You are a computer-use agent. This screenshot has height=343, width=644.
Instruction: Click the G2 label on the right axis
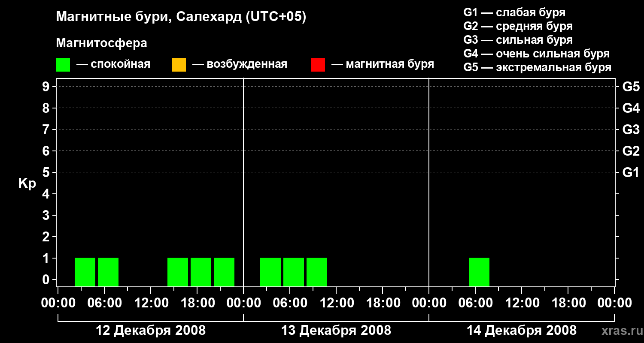(631, 151)
